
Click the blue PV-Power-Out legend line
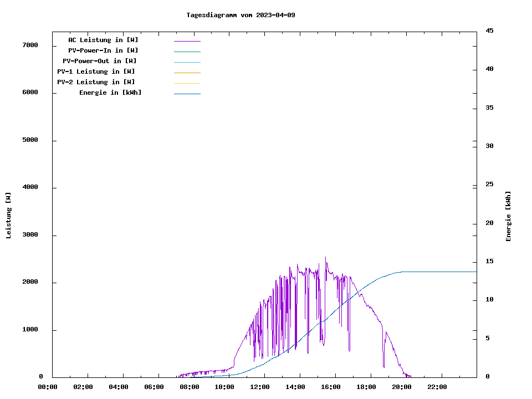187,62
